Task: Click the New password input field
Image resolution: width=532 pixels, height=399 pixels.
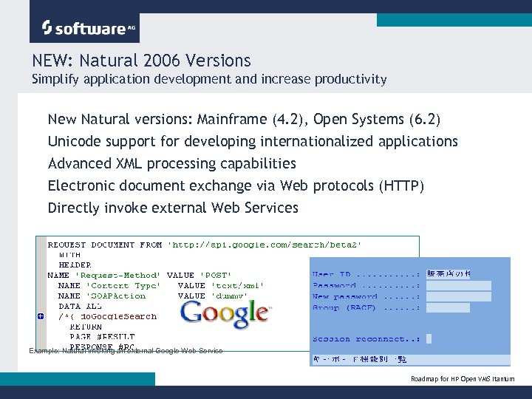Action: coord(458,296)
